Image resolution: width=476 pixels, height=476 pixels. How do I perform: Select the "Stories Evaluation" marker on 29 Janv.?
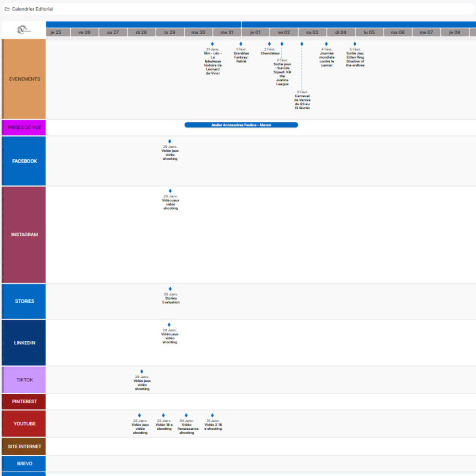(170, 289)
